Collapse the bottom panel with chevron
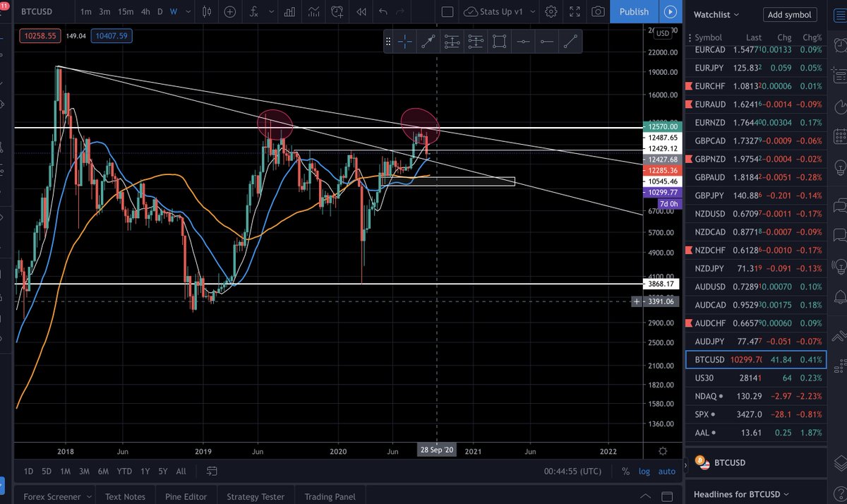 [x=646, y=496]
